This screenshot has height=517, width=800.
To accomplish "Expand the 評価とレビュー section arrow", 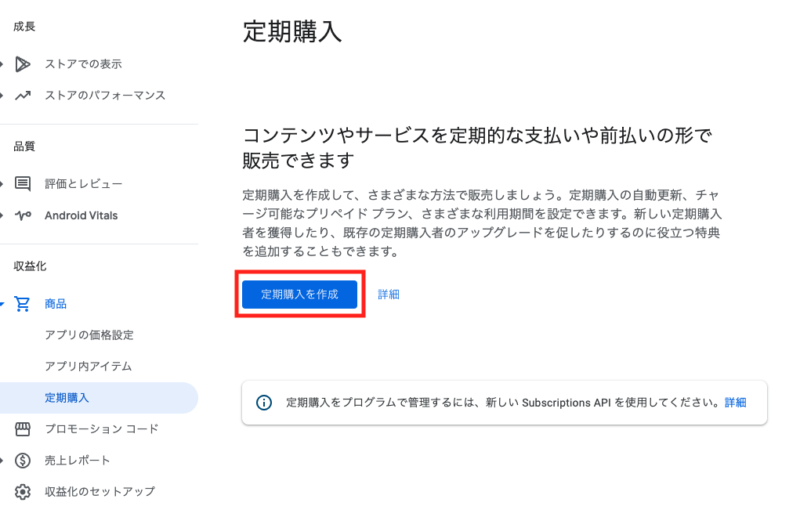I will (4, 184).
